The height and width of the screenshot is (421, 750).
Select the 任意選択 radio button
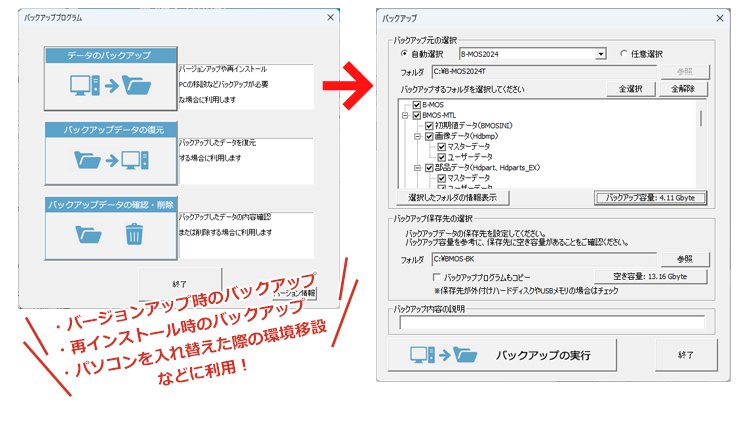(624, 54)
